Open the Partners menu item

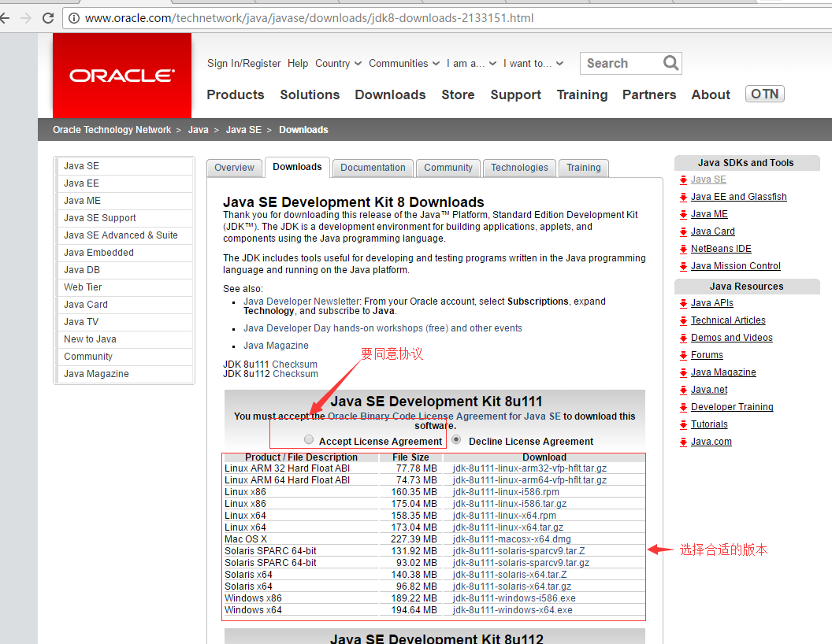pos(649,94)
